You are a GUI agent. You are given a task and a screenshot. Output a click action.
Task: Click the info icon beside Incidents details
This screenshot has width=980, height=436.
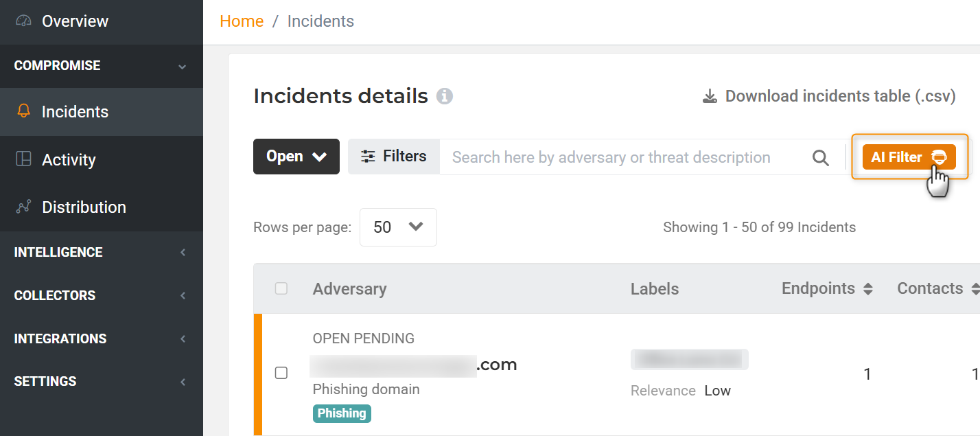(x=445, y=96)
